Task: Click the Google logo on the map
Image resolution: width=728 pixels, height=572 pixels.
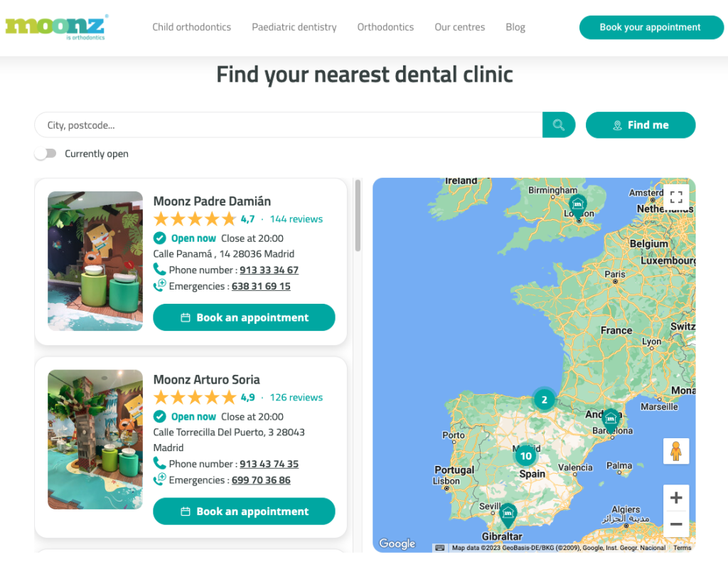Action: [397, 544]
